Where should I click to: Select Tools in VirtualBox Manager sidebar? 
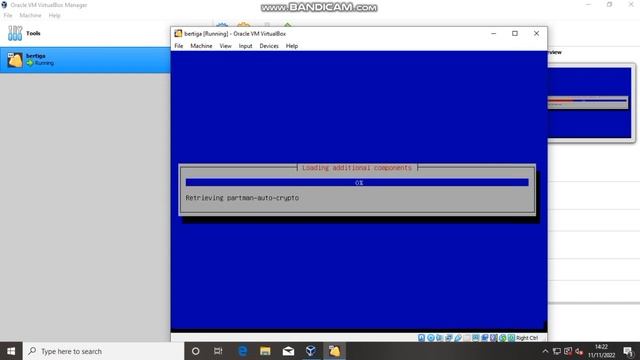point(85,33)
